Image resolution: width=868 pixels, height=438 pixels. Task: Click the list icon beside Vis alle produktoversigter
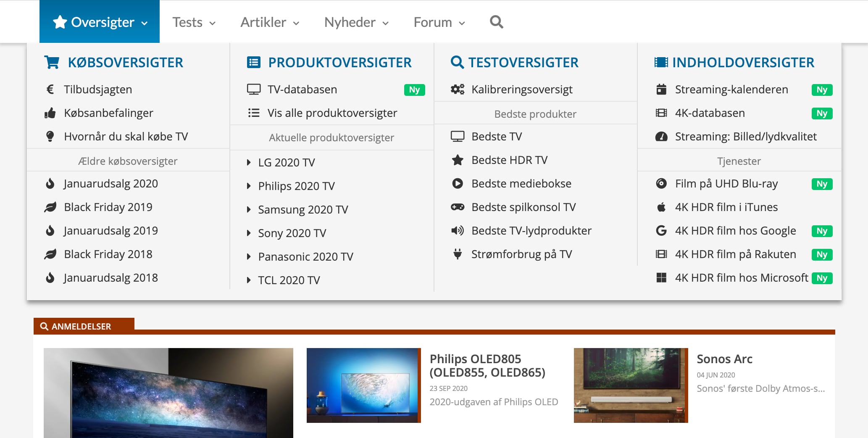click(x=254, y=113)
